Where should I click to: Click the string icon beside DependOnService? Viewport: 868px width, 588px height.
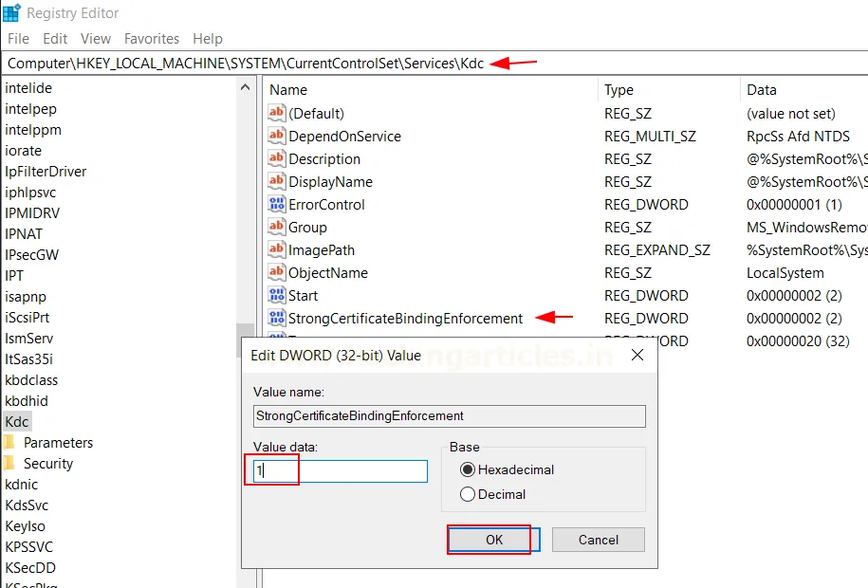[x=277, y=137]
